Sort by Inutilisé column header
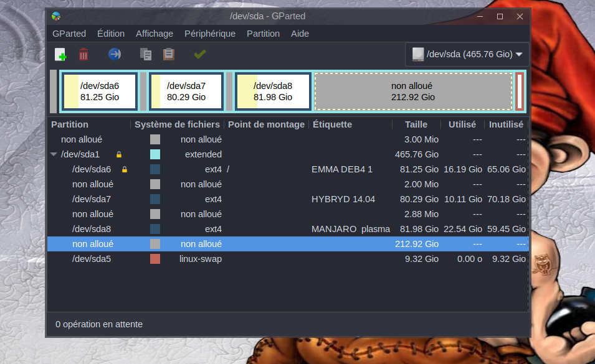 point(506,124)
